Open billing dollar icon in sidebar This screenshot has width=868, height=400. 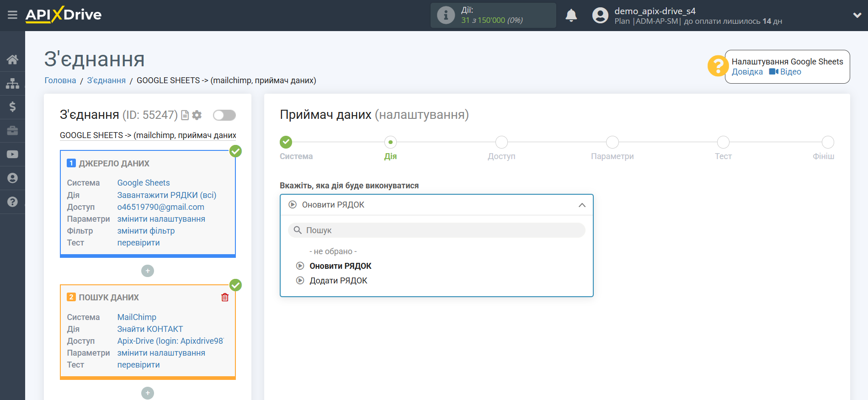[12, 107]
